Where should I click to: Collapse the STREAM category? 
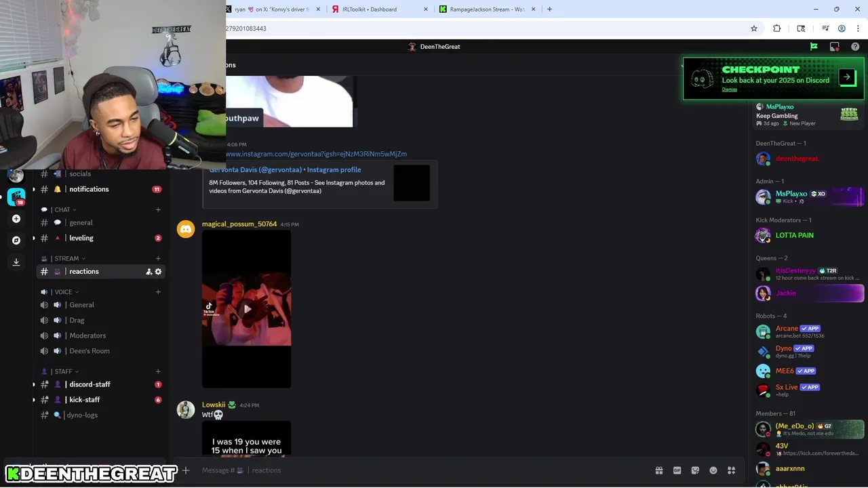[64, 259]
